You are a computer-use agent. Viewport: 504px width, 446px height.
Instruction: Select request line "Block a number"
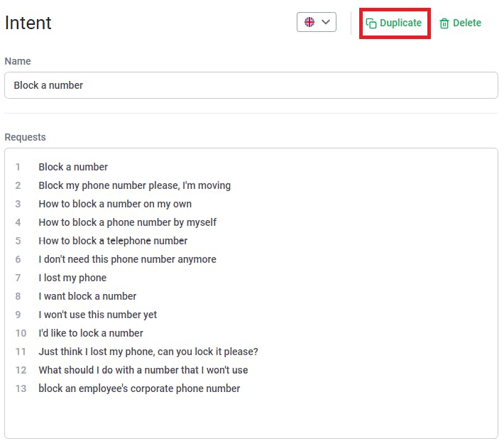(x=73, y=167)
